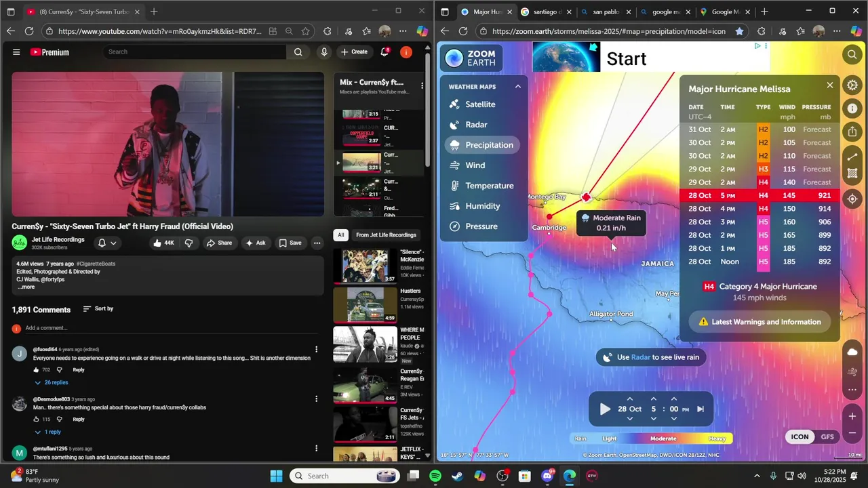Image resolution: width=868 pixels, height=488 pixels.
Task: Click the YouTube search magnifier button
Action: coord(298,52)
